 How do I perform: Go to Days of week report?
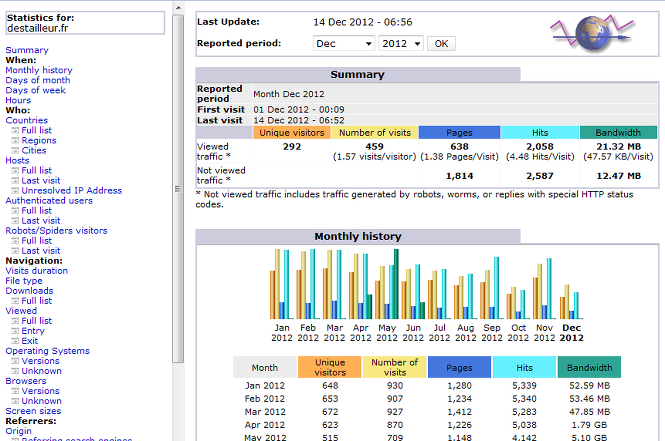point(36,90)
